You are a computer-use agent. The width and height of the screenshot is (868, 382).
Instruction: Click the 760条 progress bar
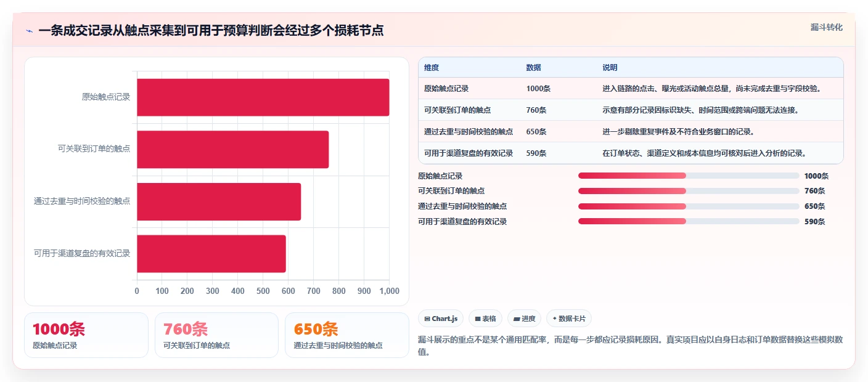tap(689, 191)
